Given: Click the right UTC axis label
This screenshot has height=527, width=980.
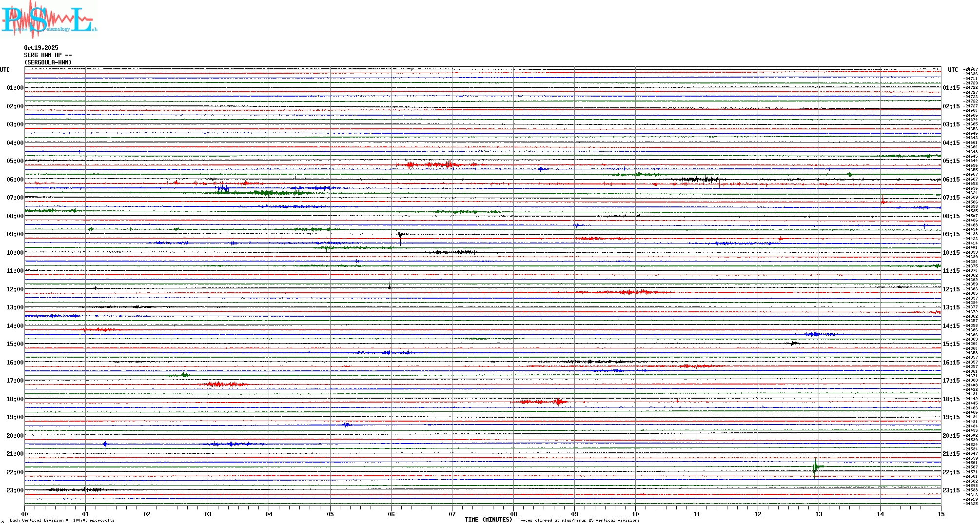Looking at the screenshot, I should pyautogui.click(x=953, y=70).
